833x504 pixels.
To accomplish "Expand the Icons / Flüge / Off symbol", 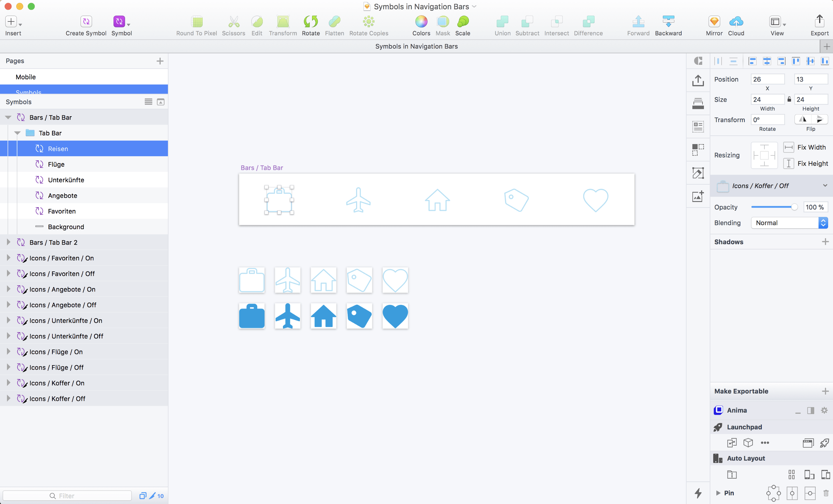I will pyautogui.click(x=8, y=367).
